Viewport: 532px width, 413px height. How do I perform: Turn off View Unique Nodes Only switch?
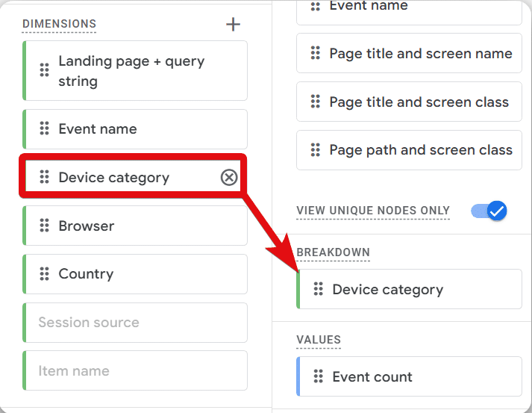pyautogui.click(x=489, y=211)
